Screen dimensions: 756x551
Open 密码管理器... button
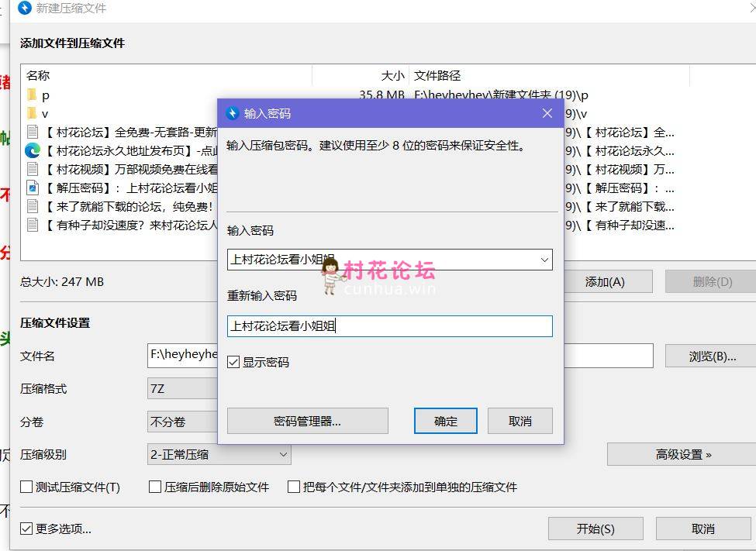tap(307, 421)
